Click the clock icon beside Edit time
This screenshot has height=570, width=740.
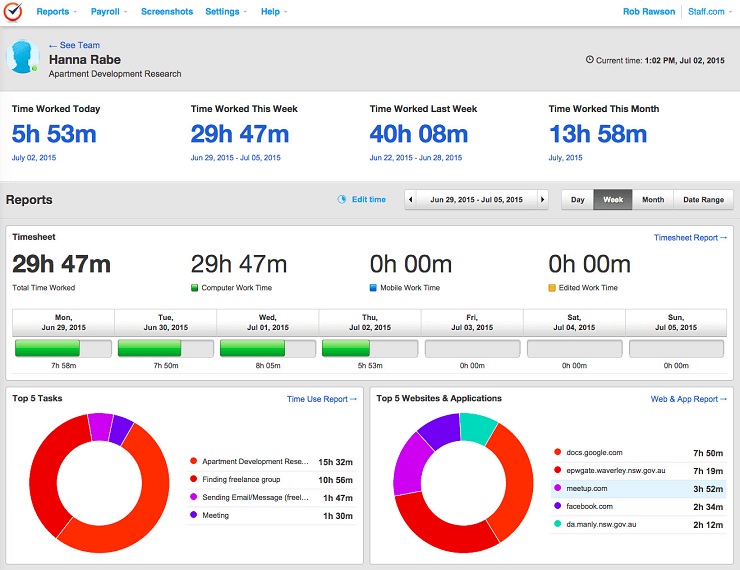(342, 200)
